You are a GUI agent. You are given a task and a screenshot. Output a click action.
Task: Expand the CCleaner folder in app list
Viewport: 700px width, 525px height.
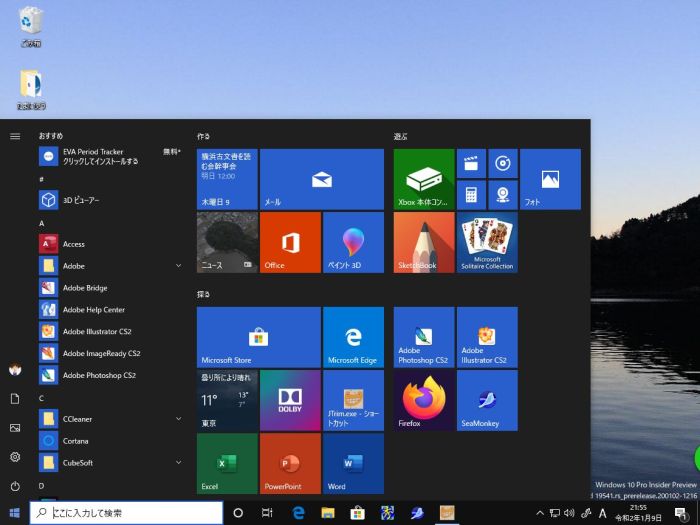[x=110, y=419]
